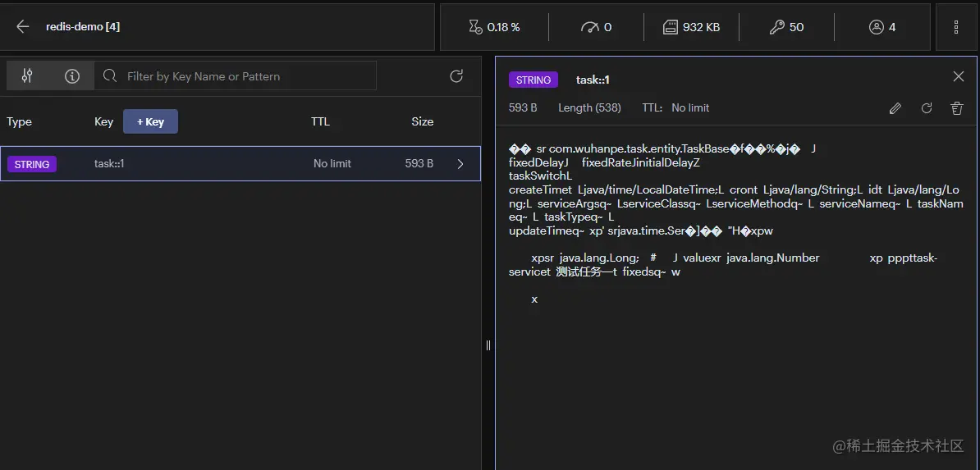Refresh the key list
The image size is (980, 470).
coord(456,76)
